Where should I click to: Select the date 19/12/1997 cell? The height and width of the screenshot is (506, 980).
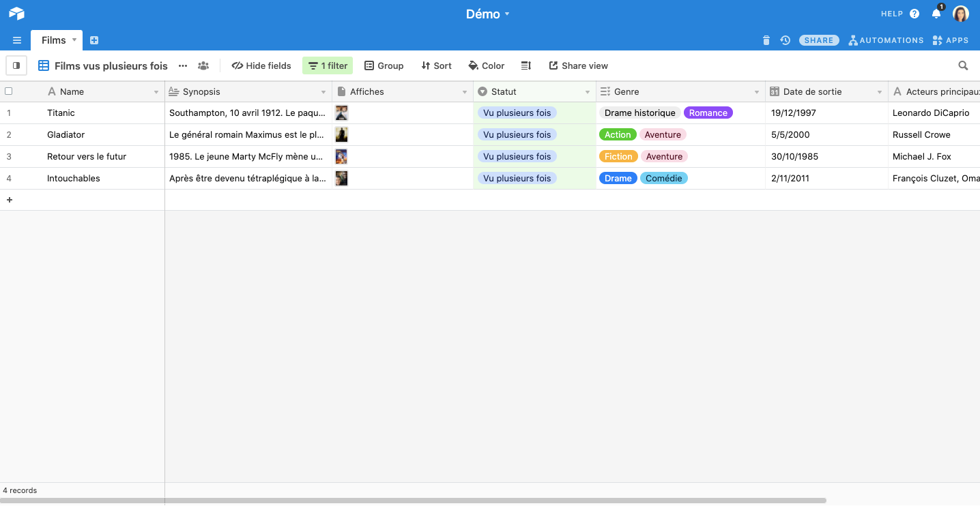click(826, 113)
